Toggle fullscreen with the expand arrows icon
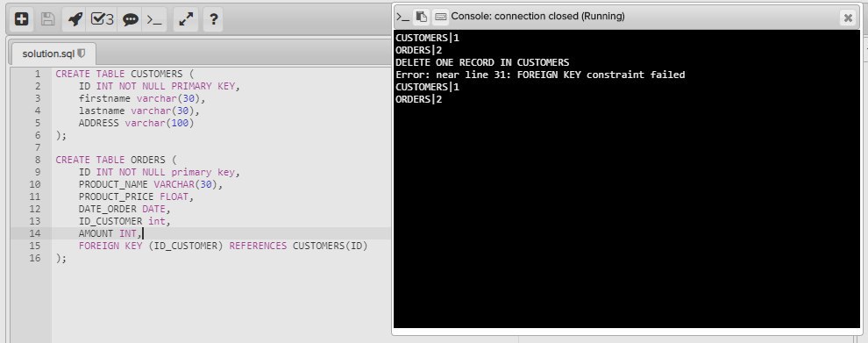868x343 pixels. pos(186,19)
